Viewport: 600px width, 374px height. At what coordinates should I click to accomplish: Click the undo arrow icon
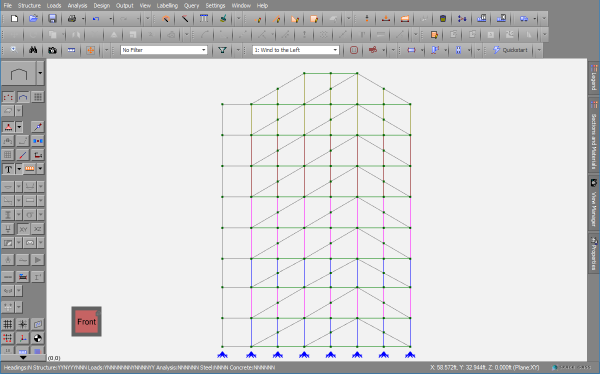point(96,19)
